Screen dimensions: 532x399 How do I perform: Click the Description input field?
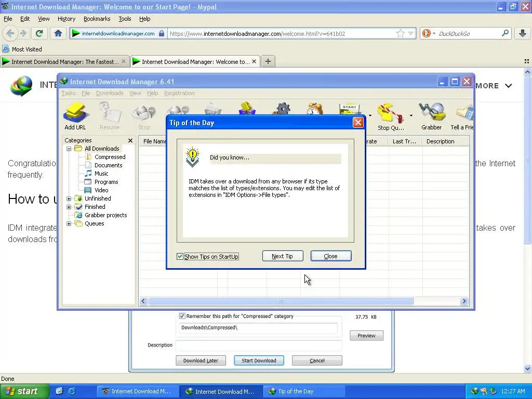coord(259,345)
